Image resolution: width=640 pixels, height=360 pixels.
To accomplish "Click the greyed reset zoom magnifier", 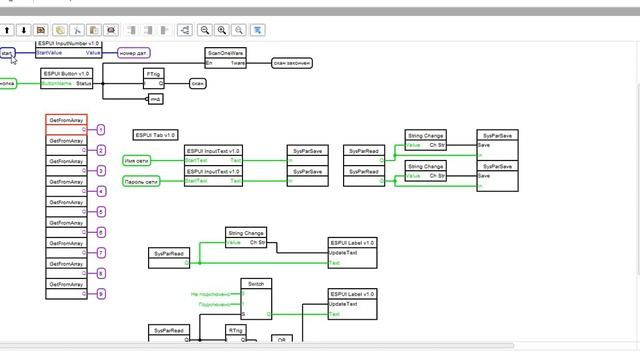I will click(239, 30).
